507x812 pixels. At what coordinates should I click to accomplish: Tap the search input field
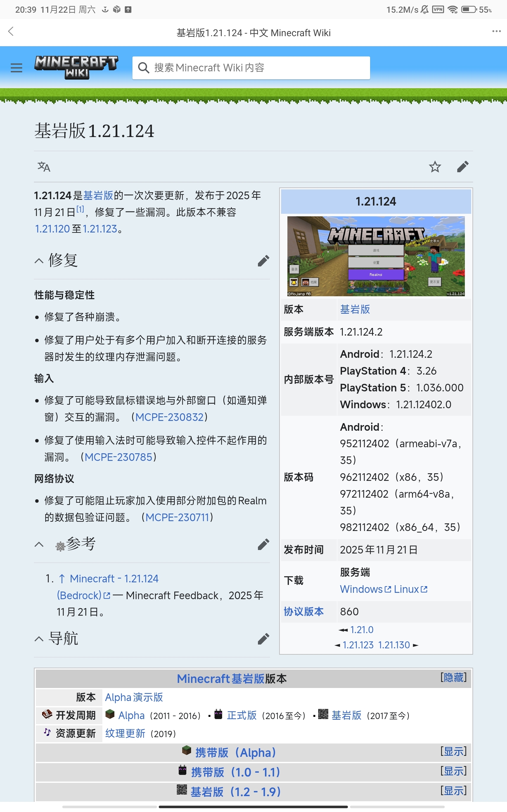252,68
